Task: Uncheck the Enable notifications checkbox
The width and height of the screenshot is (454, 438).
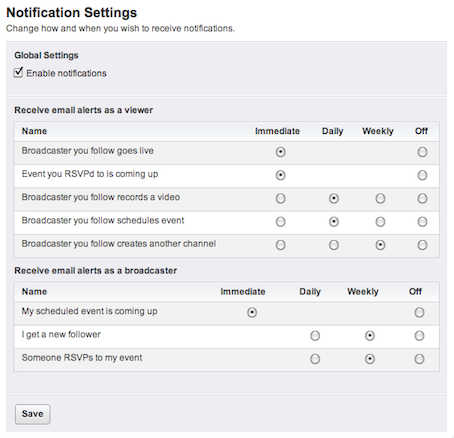Action: click(x=18, y=73)
